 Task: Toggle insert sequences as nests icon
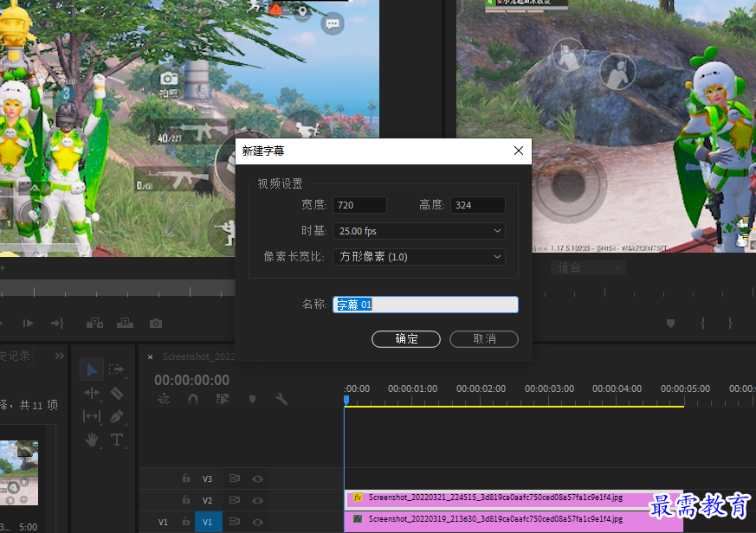164,399
